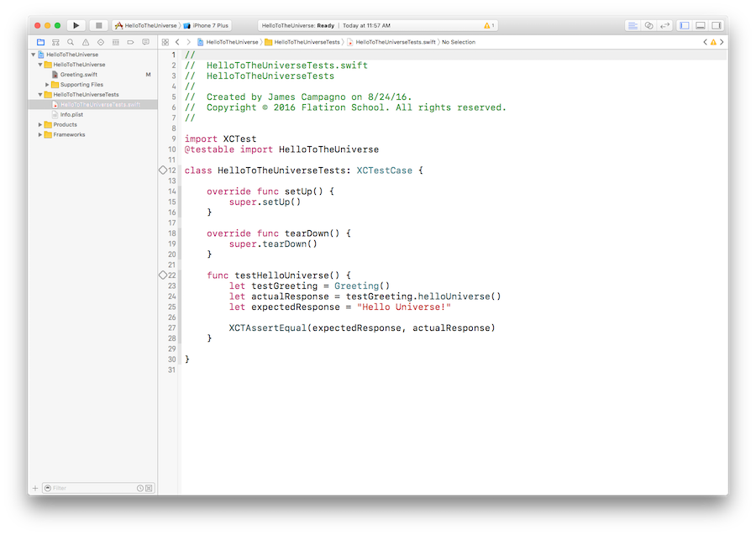
Task: Toggle the Navigator pane
Action: pos(684,25)
